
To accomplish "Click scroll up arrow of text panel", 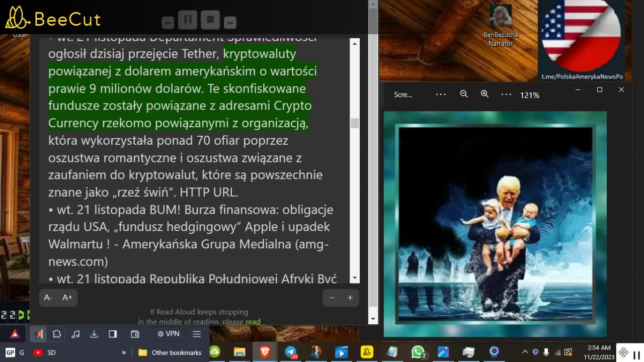I will 355,44.
